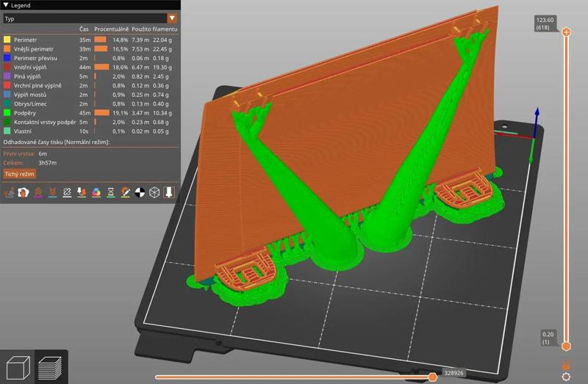Click top thumb of vertical layer slider
588x384 pixels.
tap(566, 32)
